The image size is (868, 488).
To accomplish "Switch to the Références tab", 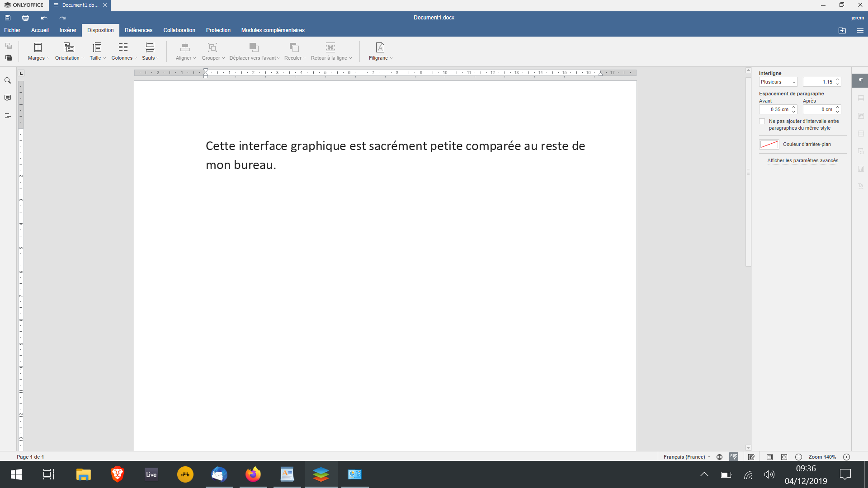I will coord(138,30).
